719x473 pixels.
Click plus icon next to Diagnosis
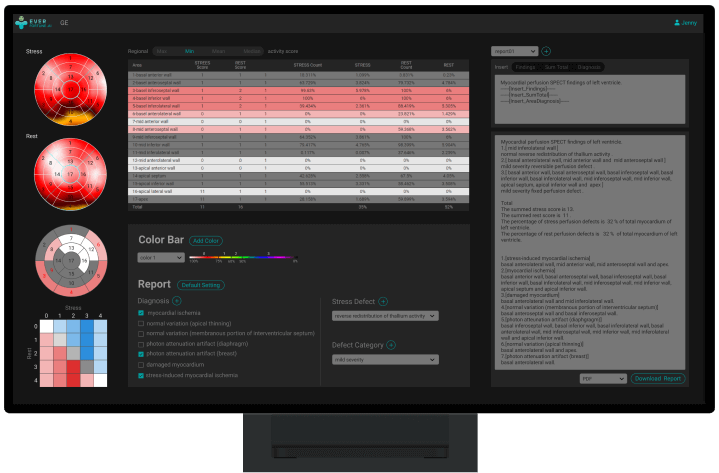tap(176, 300)
